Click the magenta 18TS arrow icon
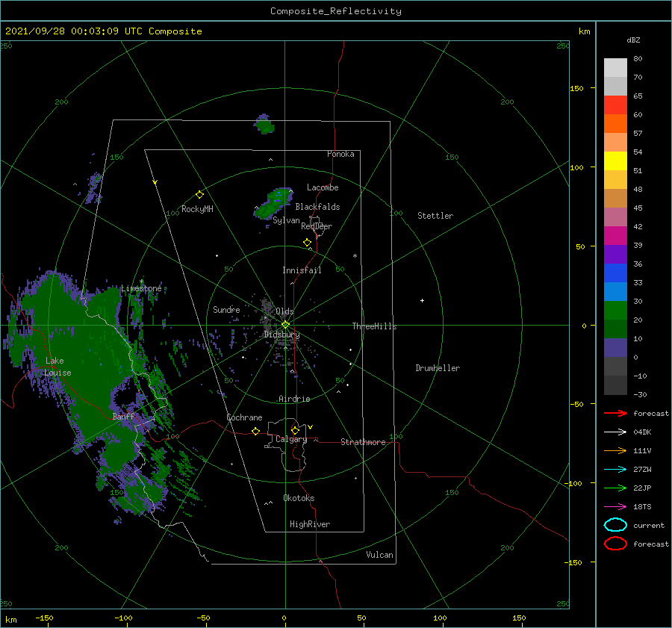 [615, 507]
